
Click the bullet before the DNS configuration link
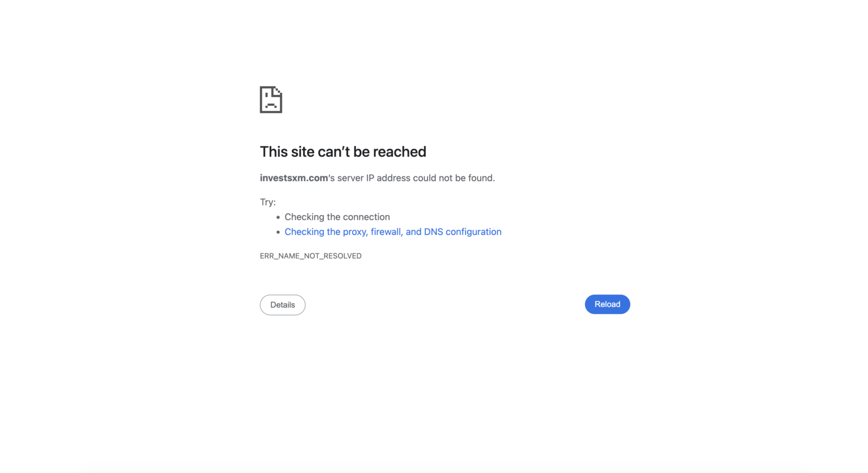pyautogui.click(x=278, y=232)
